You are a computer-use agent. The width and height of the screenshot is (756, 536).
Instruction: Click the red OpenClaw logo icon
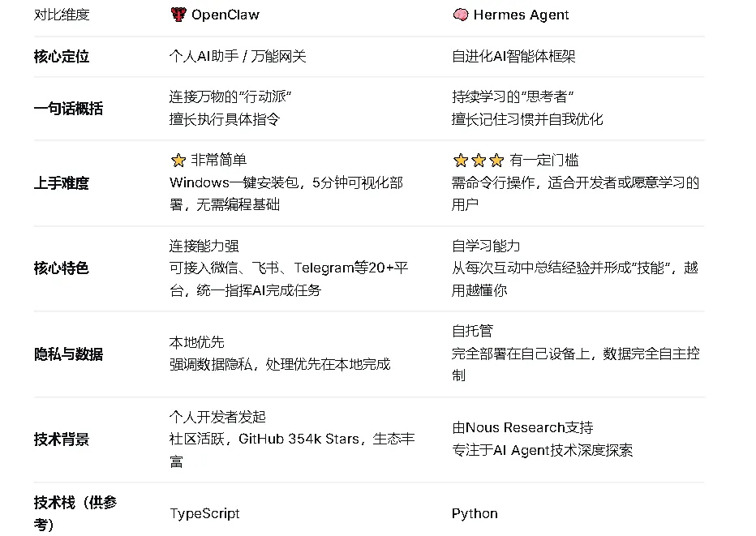point(178,15)
